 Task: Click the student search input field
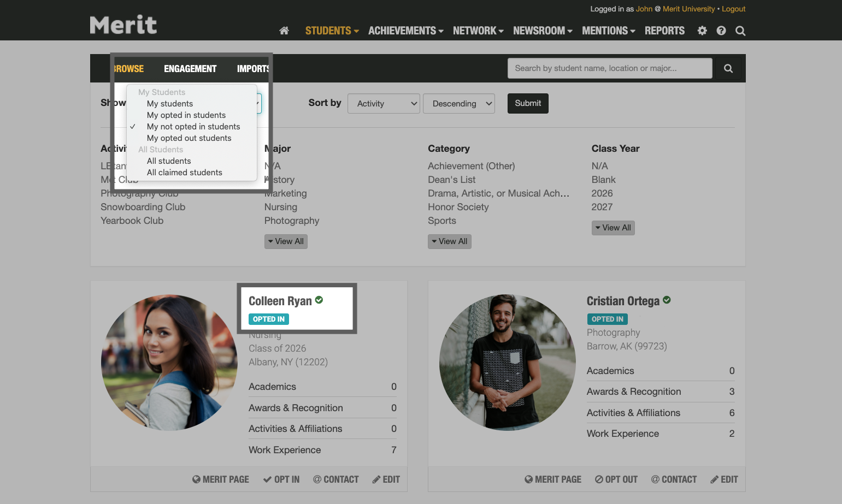click(609, 68)
